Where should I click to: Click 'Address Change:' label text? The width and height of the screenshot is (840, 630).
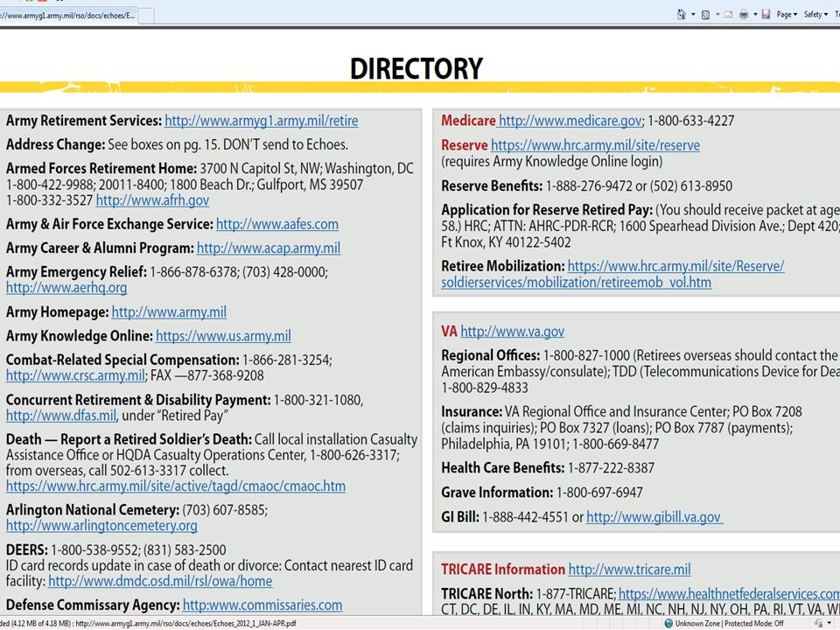[56, 144]
